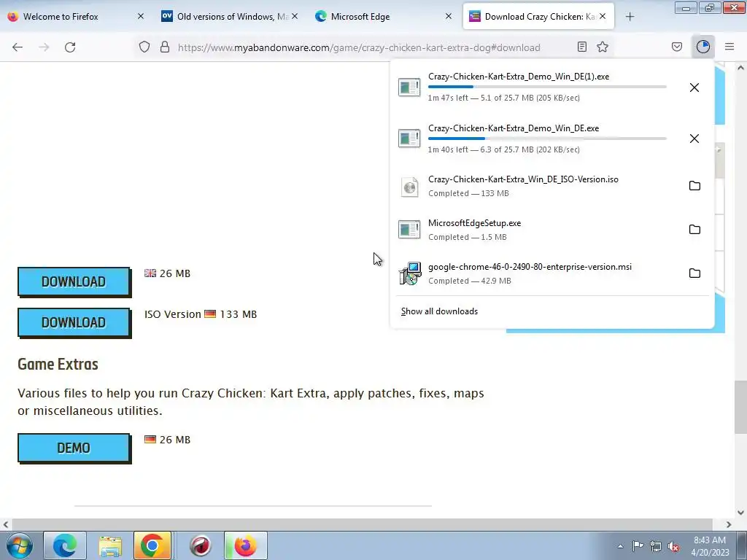Open the Windows Start menu orb
Screen dimensions: 747x560
point(20,545)
